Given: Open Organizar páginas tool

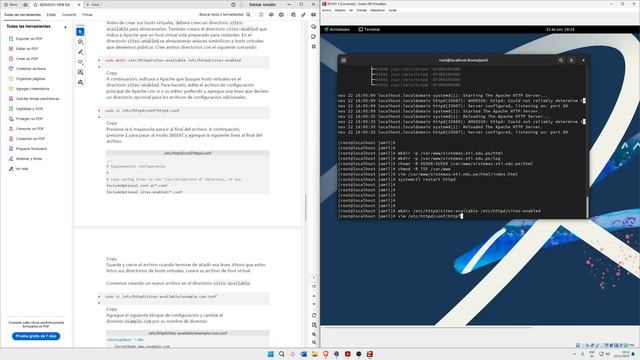Looking at the screenshot, I should pos(27,79).
